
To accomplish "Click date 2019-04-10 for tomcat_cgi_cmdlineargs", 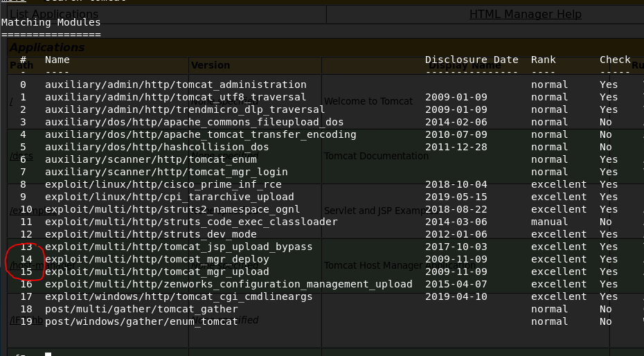I will pos(456,296).
